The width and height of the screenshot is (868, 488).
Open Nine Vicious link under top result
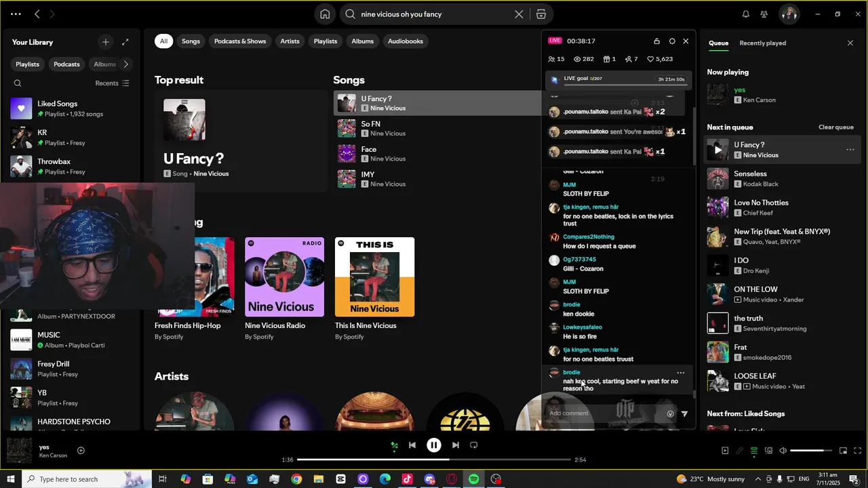[211, 174]
